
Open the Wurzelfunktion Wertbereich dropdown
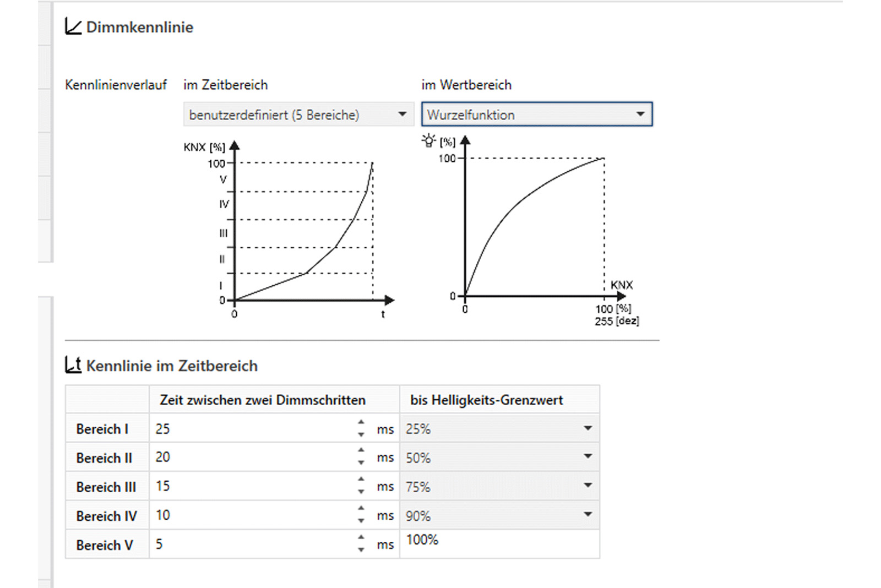[536, 115]
